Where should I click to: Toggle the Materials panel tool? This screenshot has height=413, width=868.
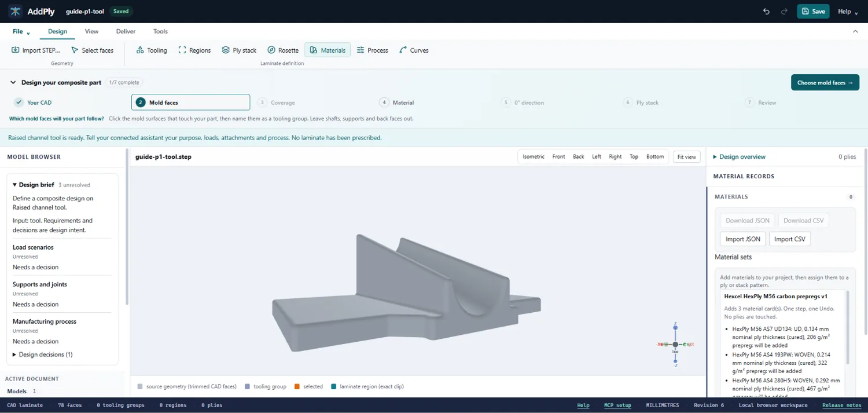click(x=328, y=50)
